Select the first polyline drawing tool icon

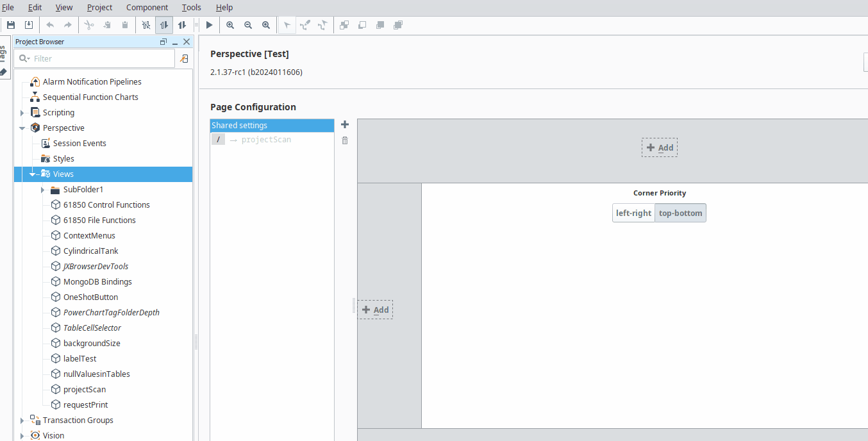(x=305, y=25)
